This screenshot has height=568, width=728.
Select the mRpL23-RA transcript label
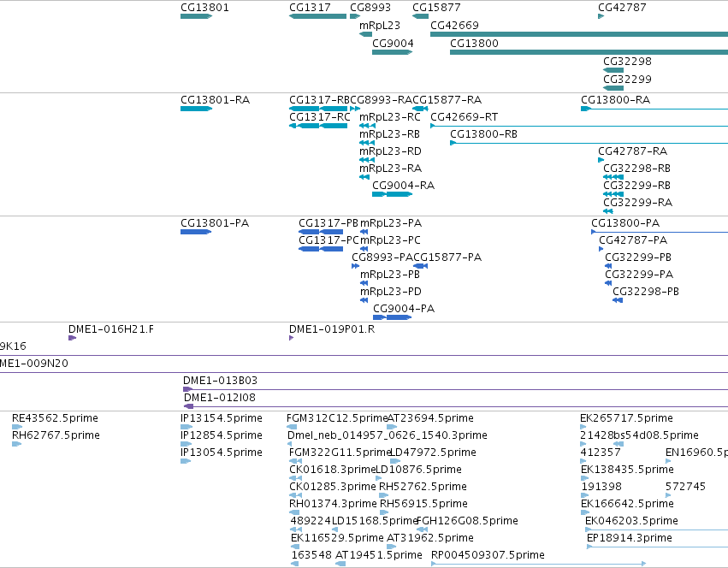click(x=390, y=169)
